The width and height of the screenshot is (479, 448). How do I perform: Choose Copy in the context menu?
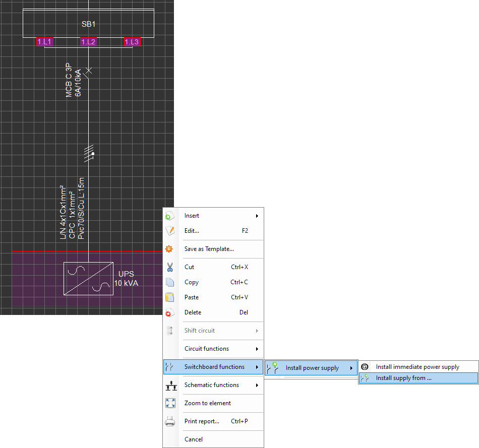(213, 282)
